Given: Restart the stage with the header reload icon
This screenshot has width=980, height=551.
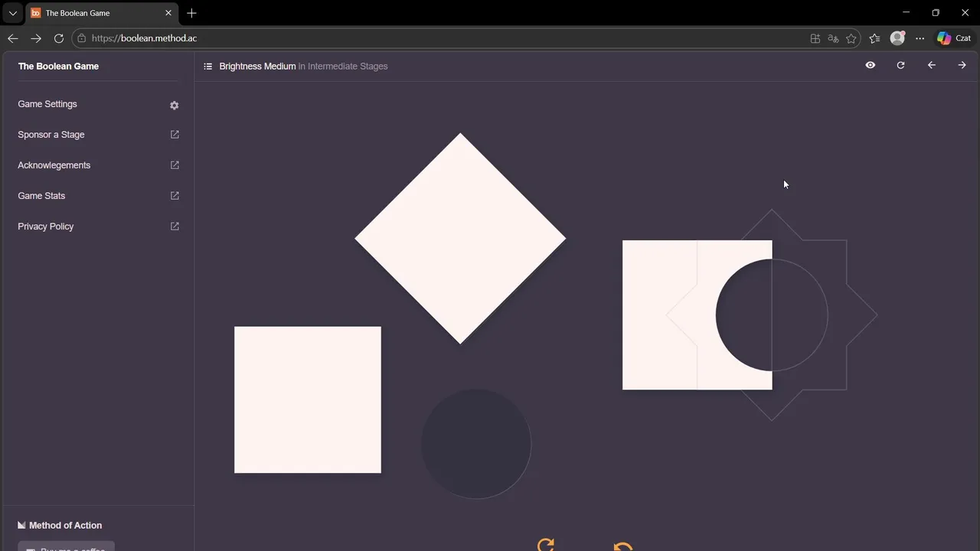Looking at the screenshot, I should 901,66.
